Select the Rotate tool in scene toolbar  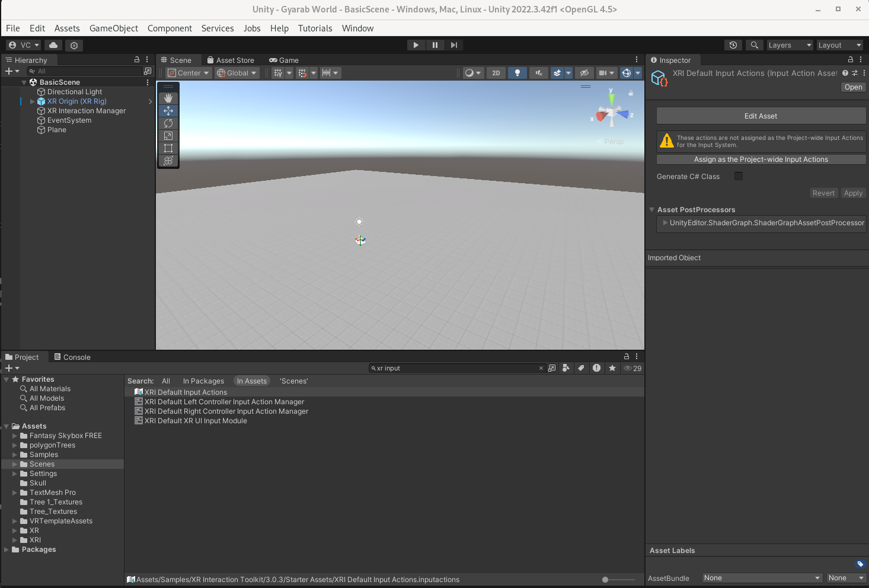pos(168,123)
